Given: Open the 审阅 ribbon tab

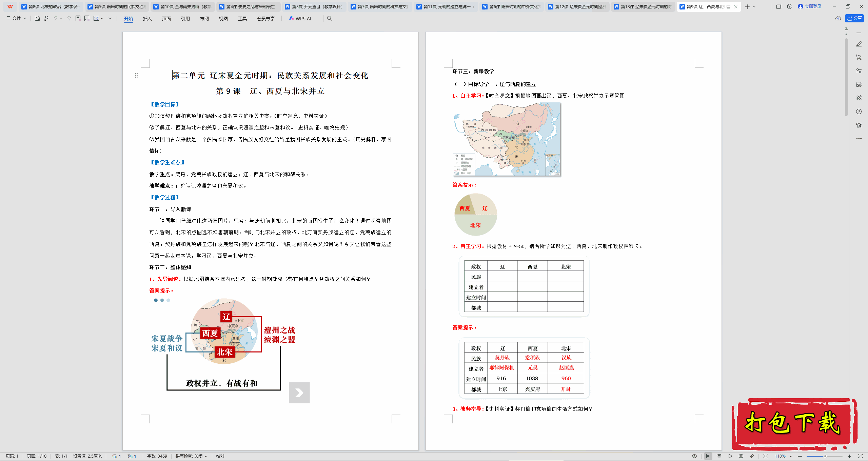Looking at the screenshot, I should pos(204,19).
